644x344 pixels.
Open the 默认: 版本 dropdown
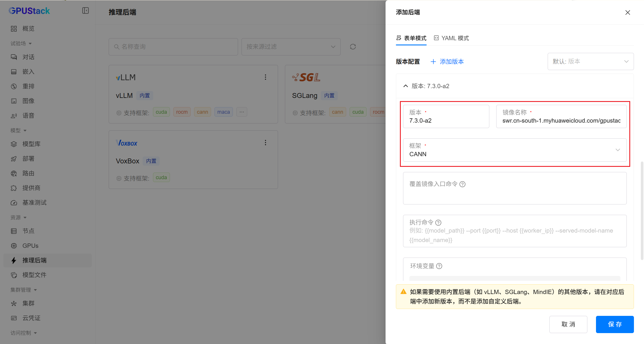click(x=590, y=61)
